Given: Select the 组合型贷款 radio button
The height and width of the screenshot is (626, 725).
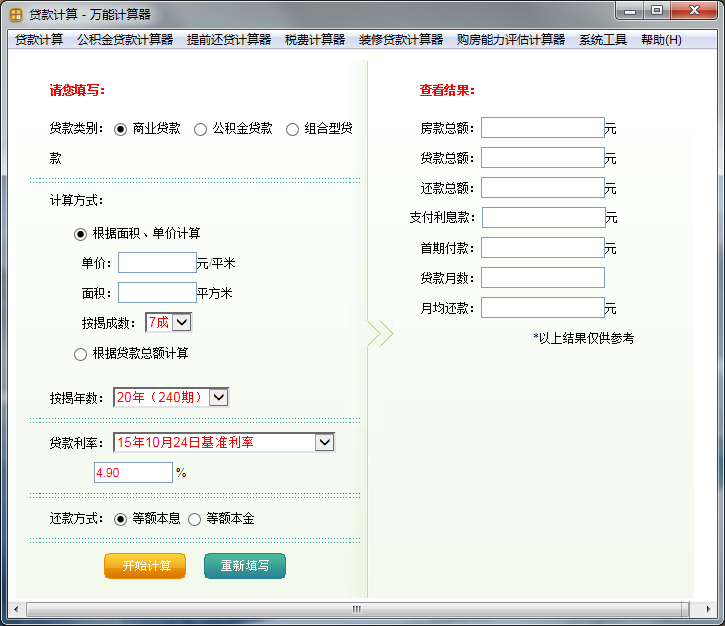Looking at the screenshot, I should pyautogui.click(x=292, y=129).
